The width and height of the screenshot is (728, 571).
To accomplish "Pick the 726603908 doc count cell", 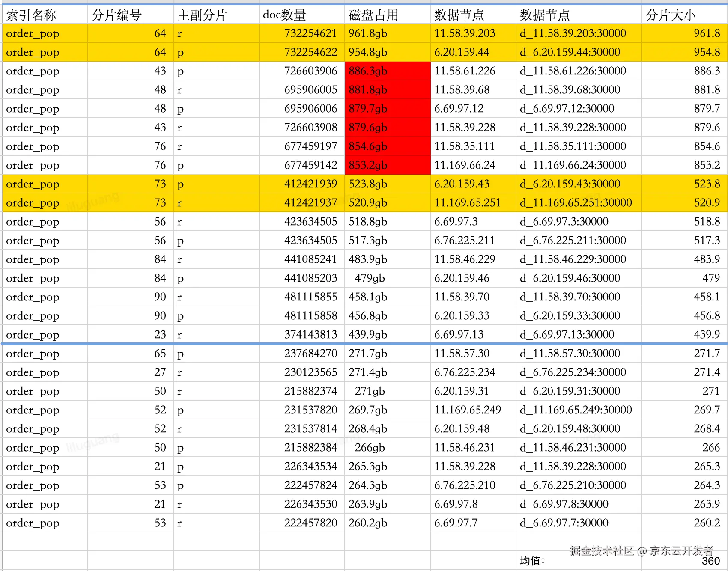I will click(302, 128).
